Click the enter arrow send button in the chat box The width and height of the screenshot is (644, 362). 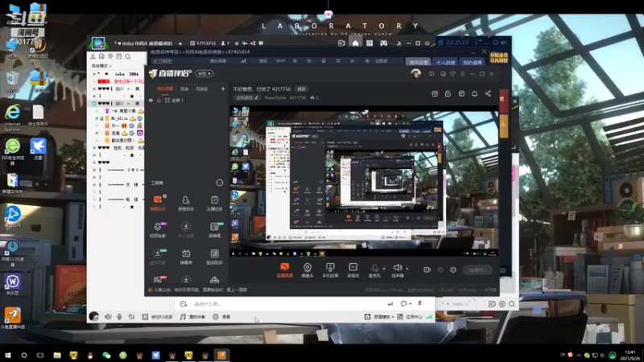(x=390, y=304)
